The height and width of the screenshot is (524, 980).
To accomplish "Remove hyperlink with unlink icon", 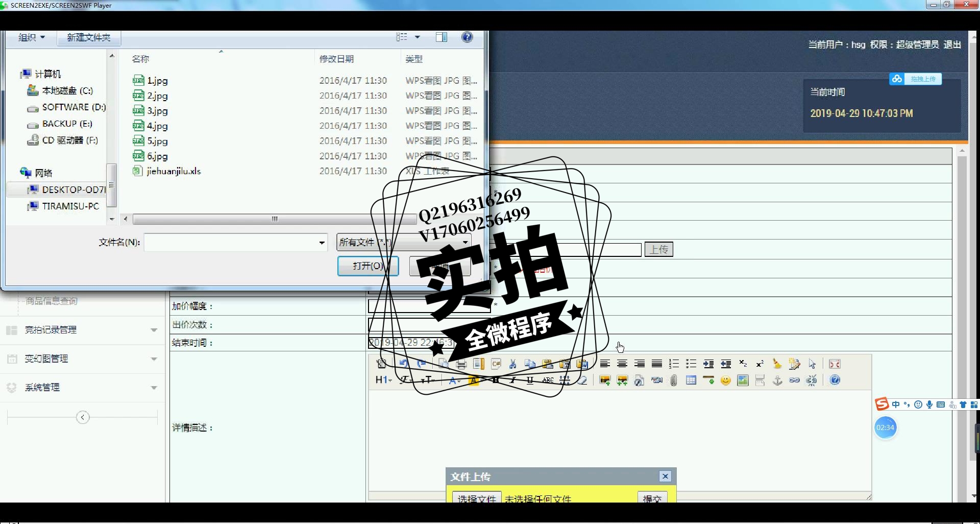I will click(812, 380).
